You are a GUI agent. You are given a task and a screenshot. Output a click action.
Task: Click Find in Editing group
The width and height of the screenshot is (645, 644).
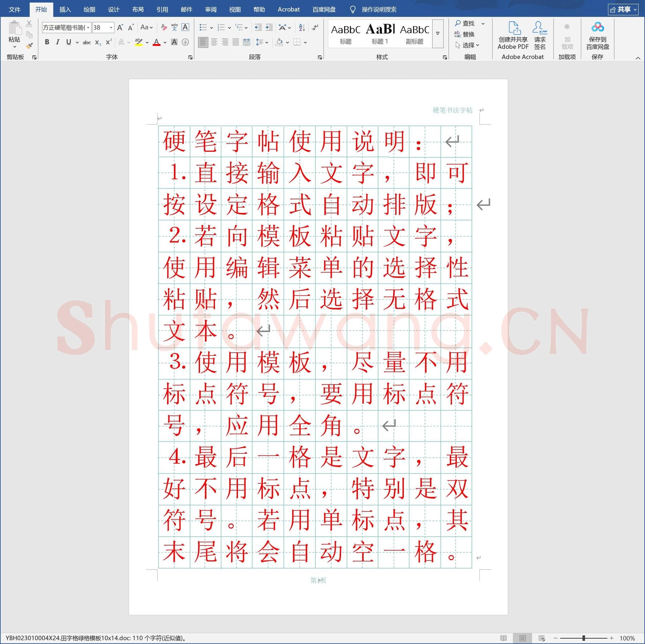point(465,23)
